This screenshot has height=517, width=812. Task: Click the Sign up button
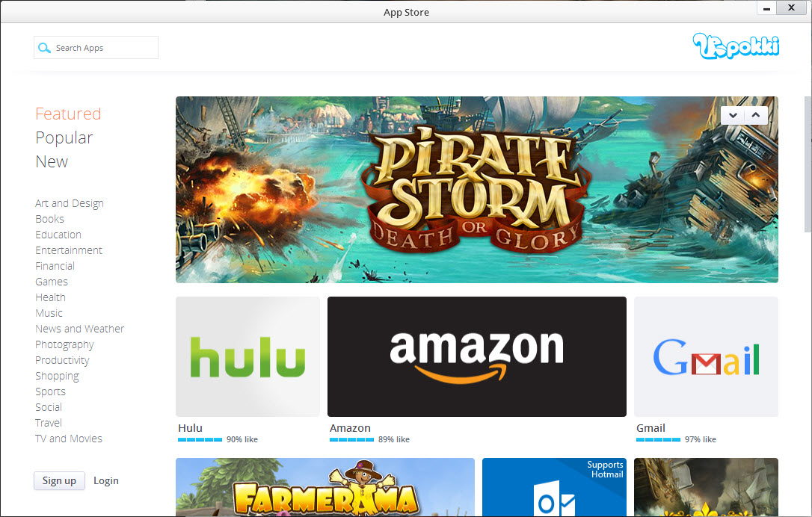pyautogui.click(x=59, y=481)
